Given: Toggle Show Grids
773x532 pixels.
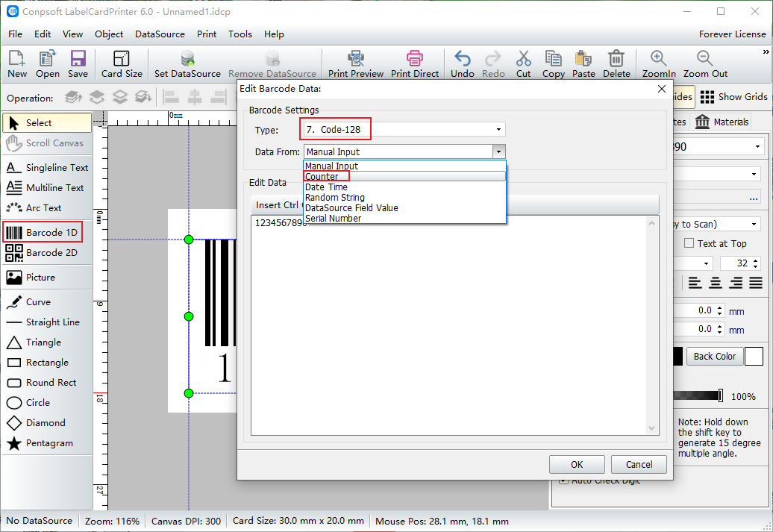Looking at the screenshot, I should click(x=733, y=97).
